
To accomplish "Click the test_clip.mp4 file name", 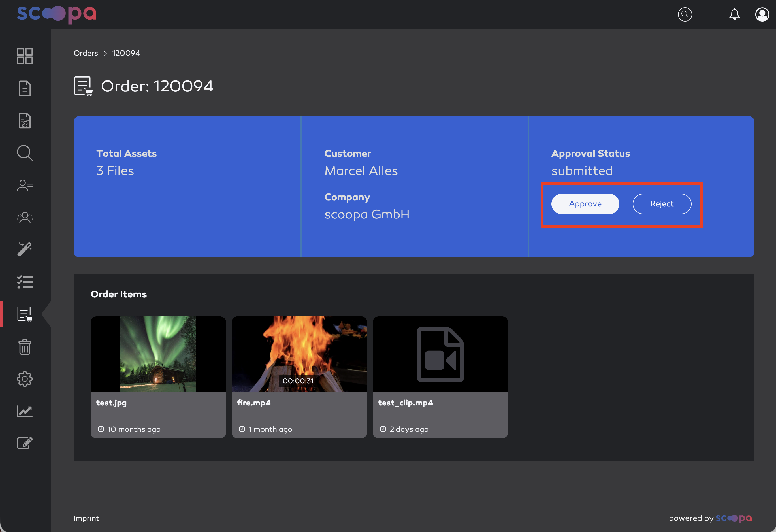I will [x=405, y=403].
